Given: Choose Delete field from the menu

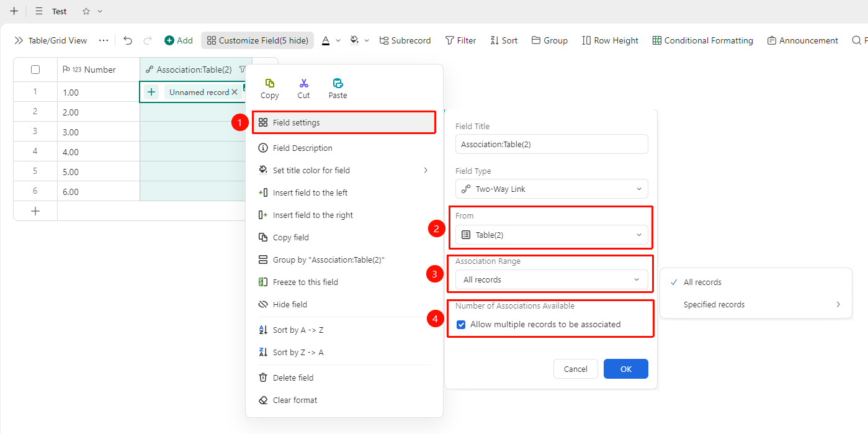Looking at the screenshot, I should [343, 377].
